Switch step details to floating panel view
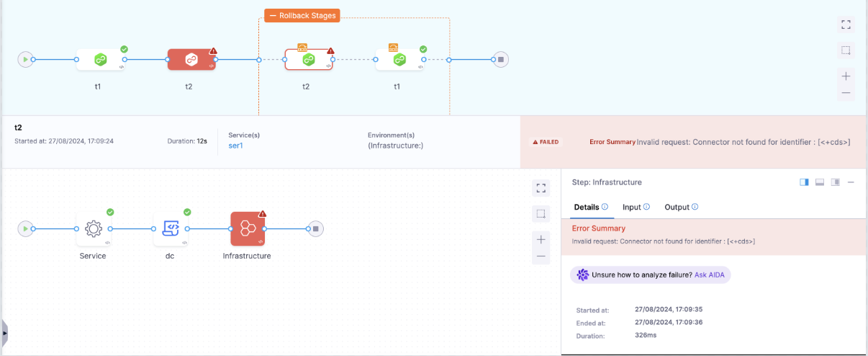868x356 pixels. tap(835, 182)
